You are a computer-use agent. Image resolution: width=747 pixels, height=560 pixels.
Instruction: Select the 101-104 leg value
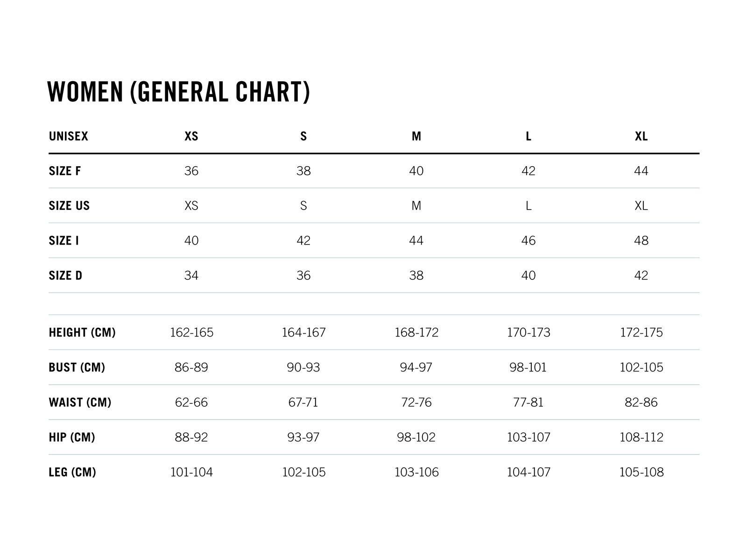point(191,472)
